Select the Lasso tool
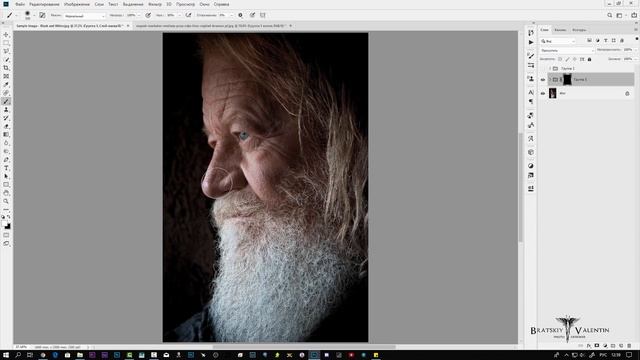The height and width of the screenshot is (360, 640). point(6,51)
